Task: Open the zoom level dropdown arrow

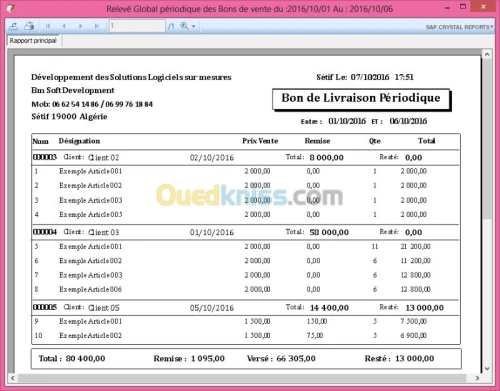Action: point(194,26)
